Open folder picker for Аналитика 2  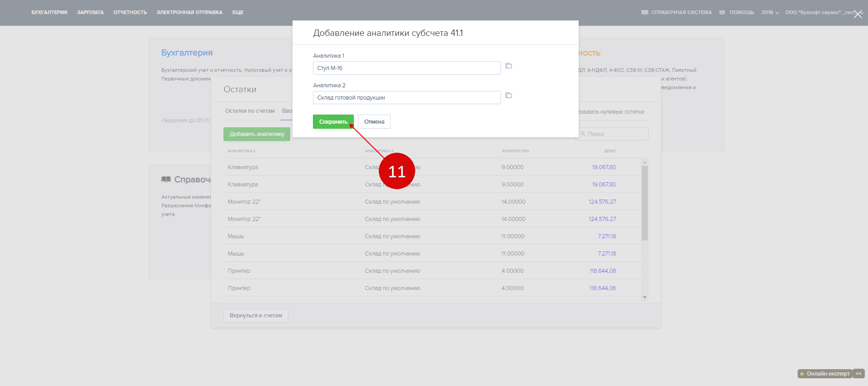point(509,95)
